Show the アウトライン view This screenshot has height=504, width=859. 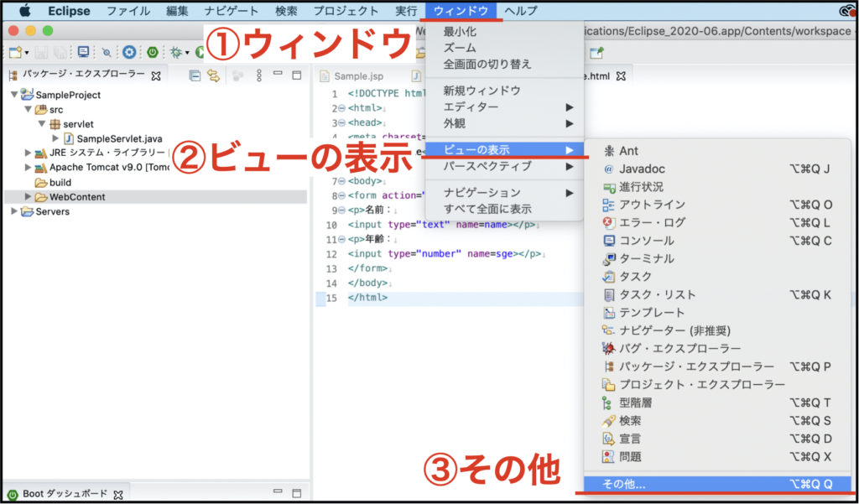[718, 205]
